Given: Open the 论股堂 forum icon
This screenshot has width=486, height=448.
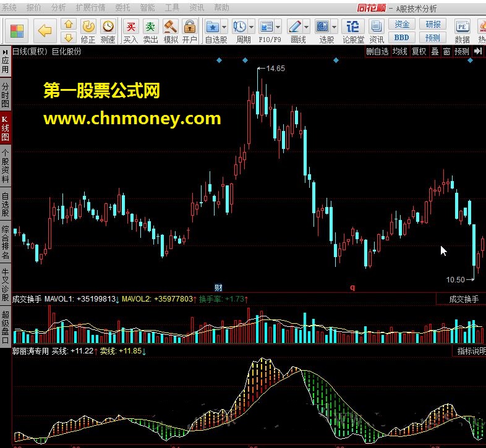Looking at the screenshot, I should coord(353,31).
